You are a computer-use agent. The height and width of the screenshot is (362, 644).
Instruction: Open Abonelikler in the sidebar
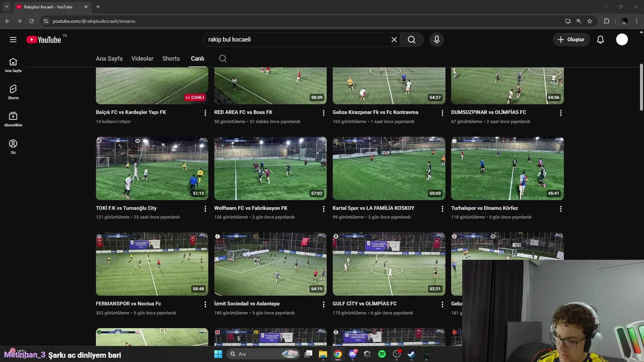point(13,119)
